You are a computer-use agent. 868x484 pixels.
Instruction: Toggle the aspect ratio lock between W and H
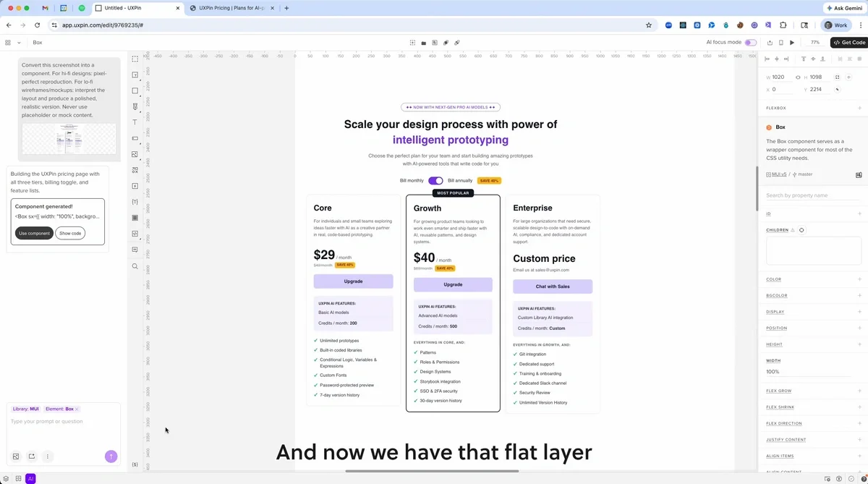pos(798,77)
